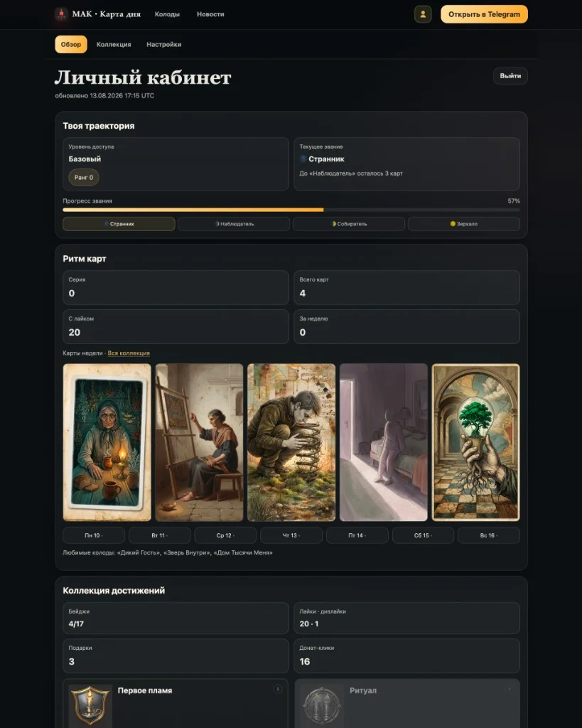The height and width of the screenshot is (728, 582).
Task: Open the old woman with candle card
Action: (x=107, y=442)
